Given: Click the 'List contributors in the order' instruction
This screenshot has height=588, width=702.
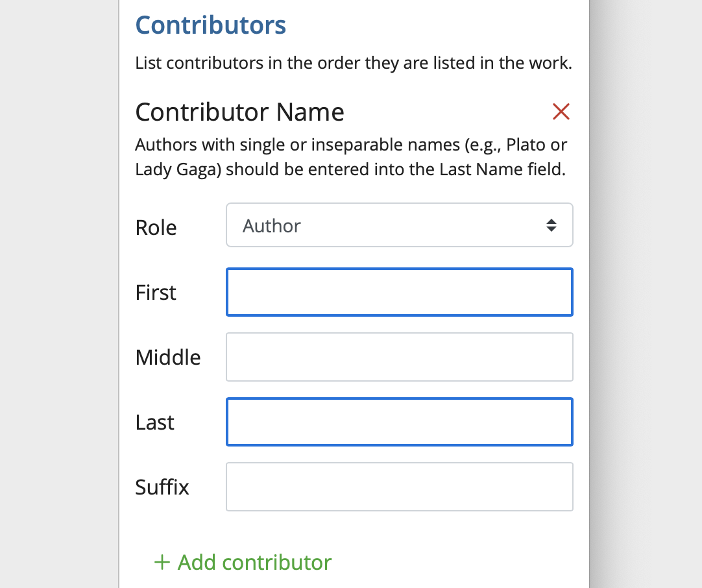Looking at the screenshot, I should (353, 64).
